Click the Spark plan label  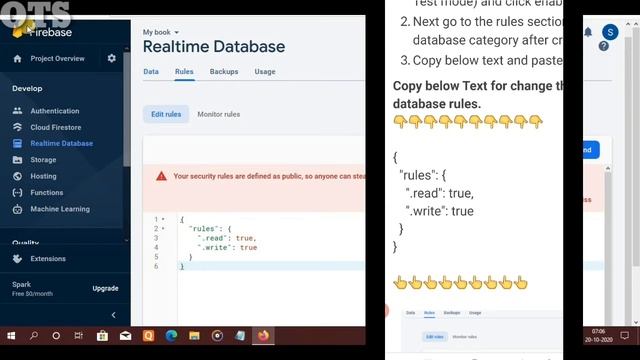22,284
